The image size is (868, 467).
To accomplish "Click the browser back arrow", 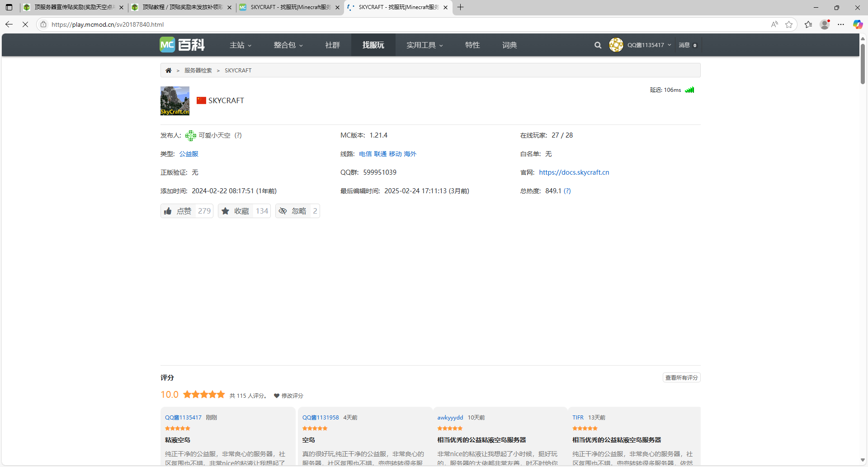I will [x=9, y=24].
